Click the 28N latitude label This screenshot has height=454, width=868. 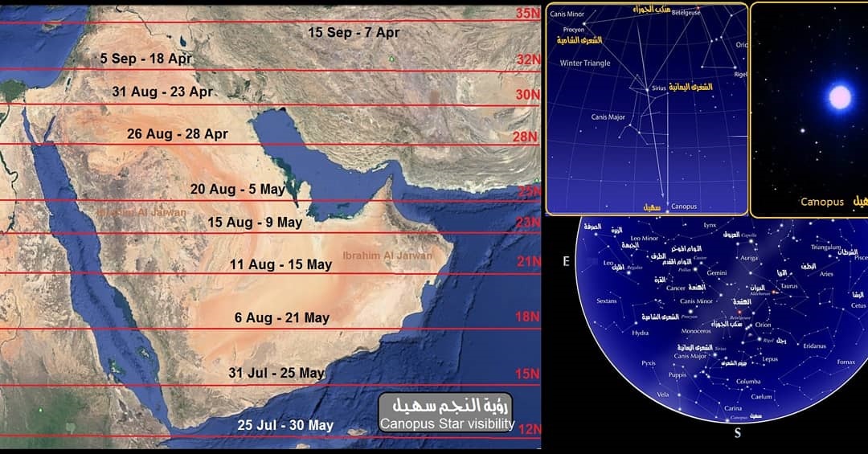pyautogui.click(x=527, y=137)
